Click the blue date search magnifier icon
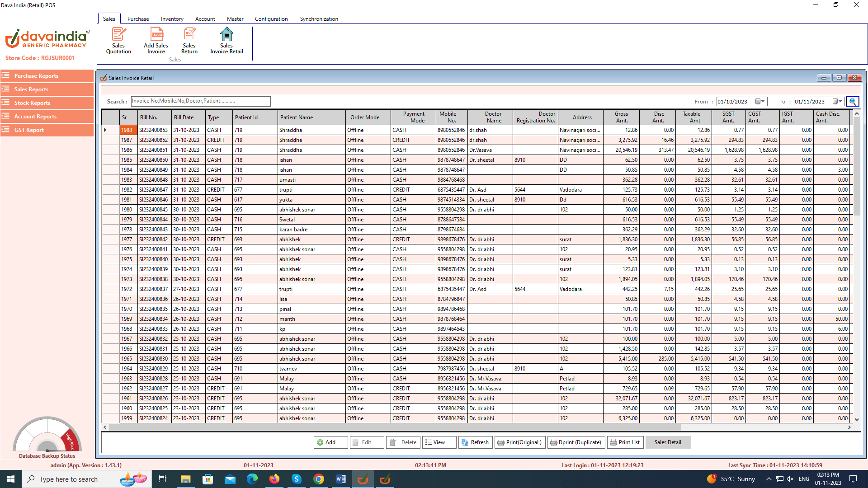The height and width of the screenshot is (488, 868). 852,102
